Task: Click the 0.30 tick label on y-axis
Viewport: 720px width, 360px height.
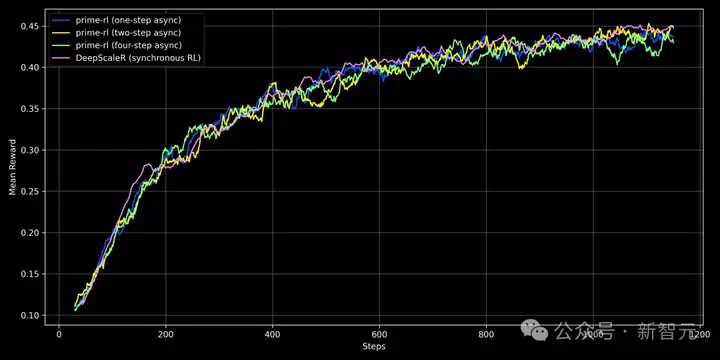Action: [x=31, y=151]
